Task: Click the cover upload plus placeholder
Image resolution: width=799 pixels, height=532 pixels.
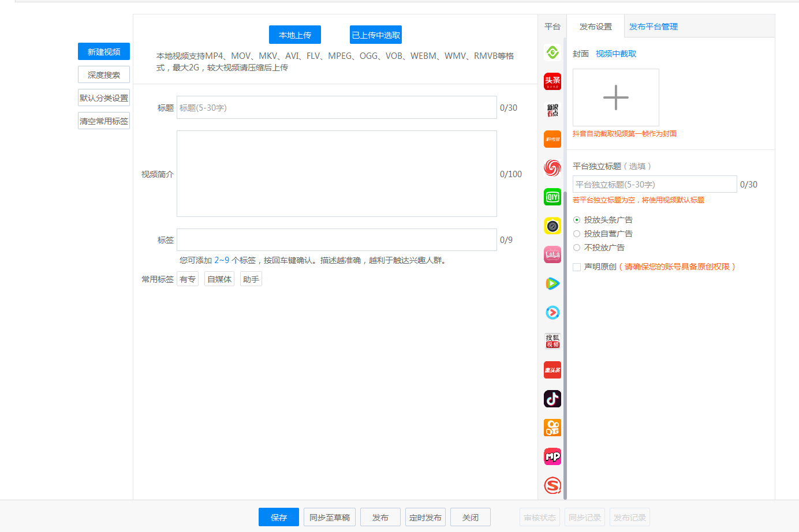Action: [x=615, y=97]
